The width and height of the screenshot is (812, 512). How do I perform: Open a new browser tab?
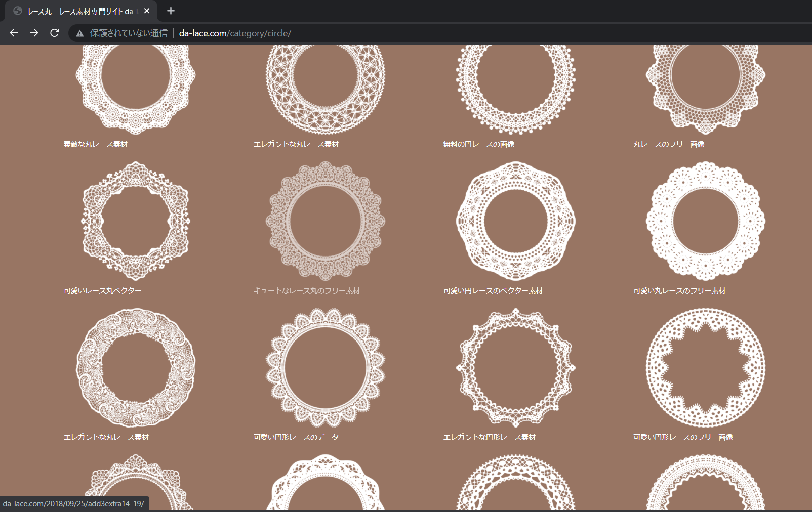(x=171, y=11)
